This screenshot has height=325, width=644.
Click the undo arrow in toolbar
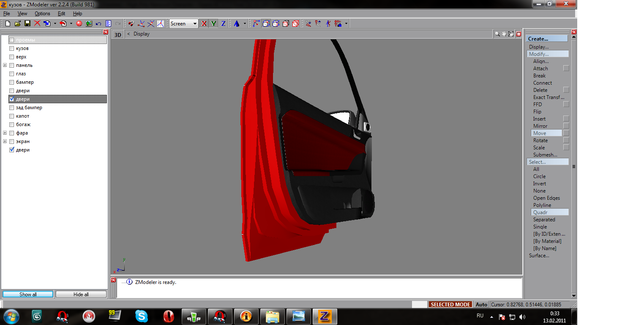click(98, 24)
